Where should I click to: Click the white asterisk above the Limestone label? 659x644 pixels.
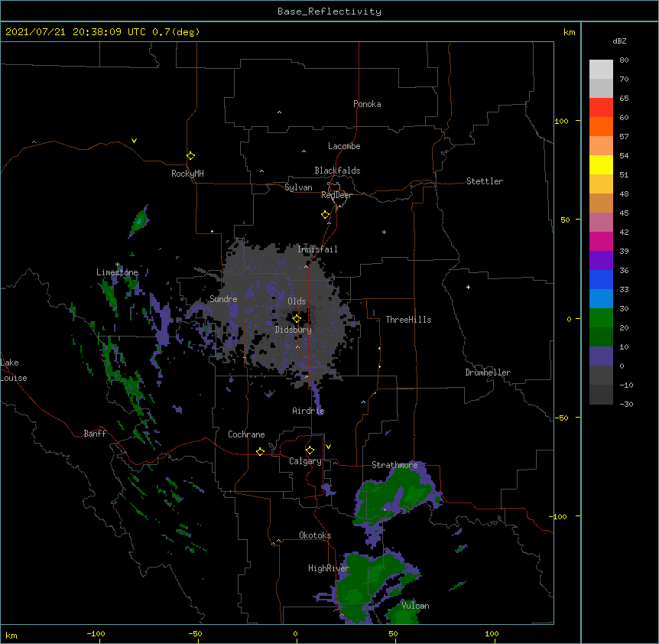[118, 265]
